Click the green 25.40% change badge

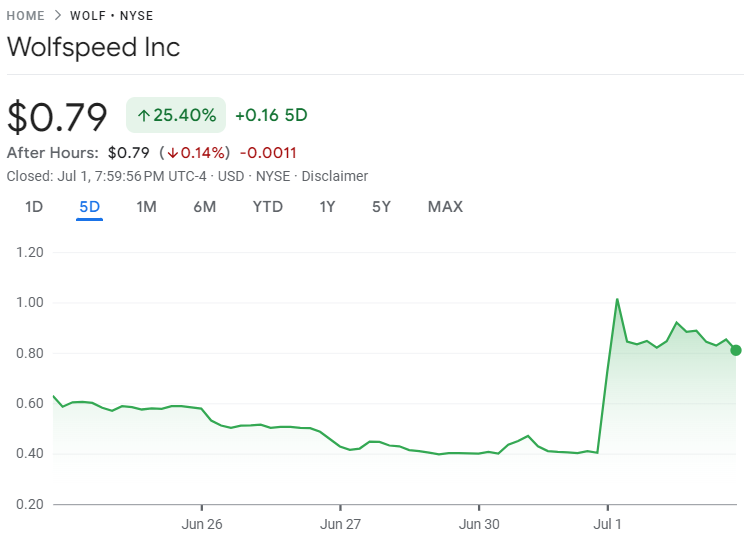tap(176, 115)
